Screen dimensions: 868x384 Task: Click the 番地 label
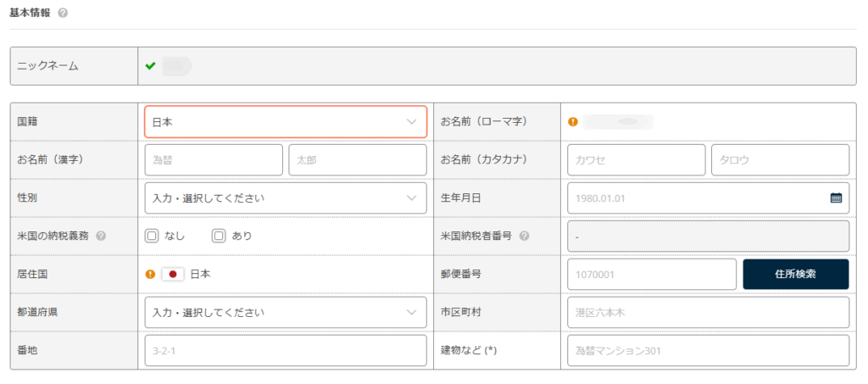[x=26, y=350]
